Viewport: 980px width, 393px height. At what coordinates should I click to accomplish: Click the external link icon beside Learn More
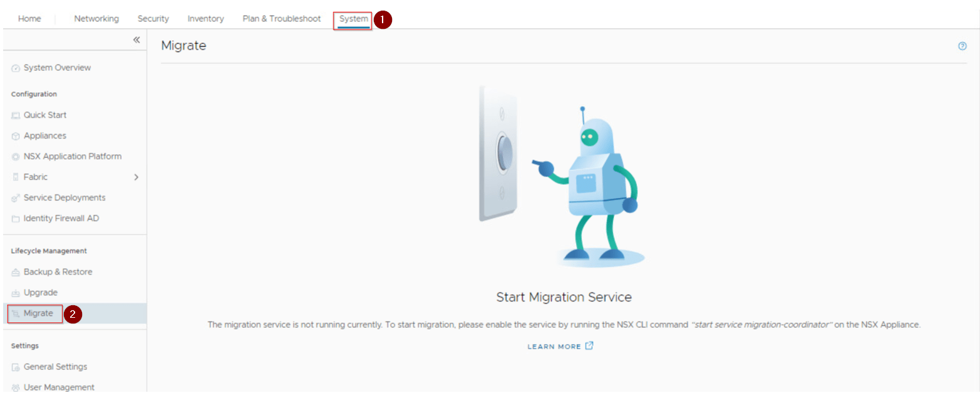[589, 346]
